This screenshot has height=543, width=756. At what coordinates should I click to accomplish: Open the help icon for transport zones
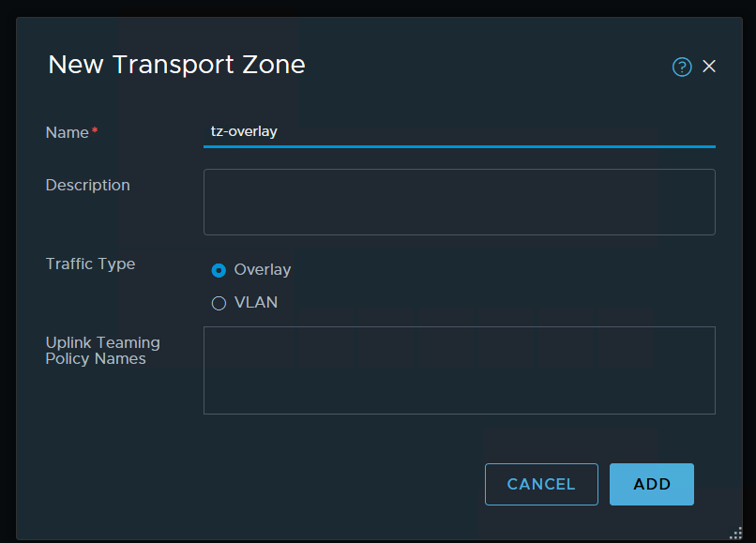(682, 67)
